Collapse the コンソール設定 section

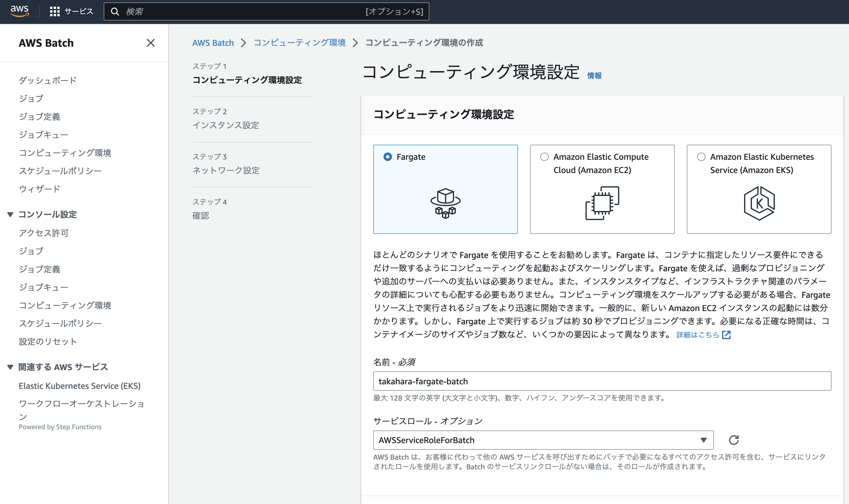10,215
